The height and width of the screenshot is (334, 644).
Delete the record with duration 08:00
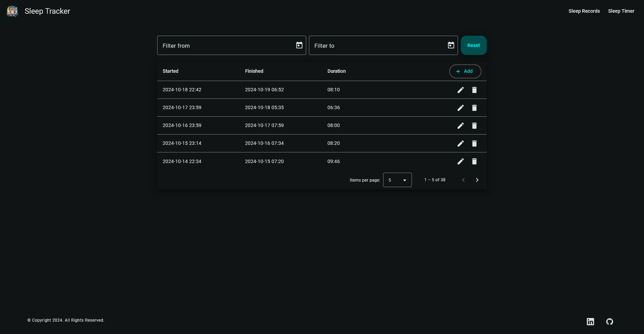pyautogui.click(x=474, y=126)
